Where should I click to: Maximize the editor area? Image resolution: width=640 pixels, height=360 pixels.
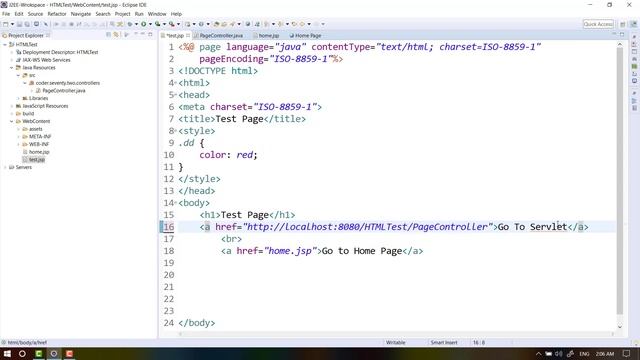(622, 35)
